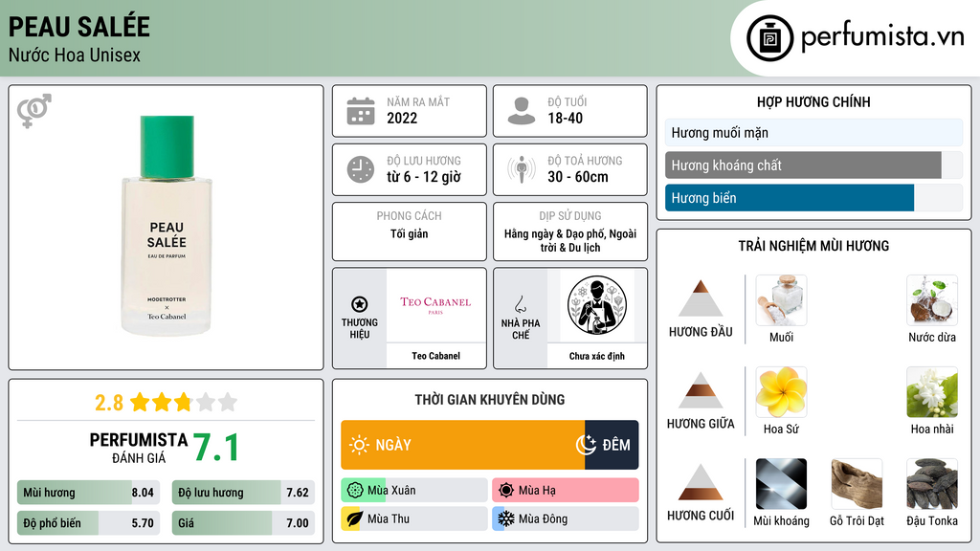980x551 pixels.
Task: Click the Nước Hoa Unisex subtitle
Action: point(75,55)
